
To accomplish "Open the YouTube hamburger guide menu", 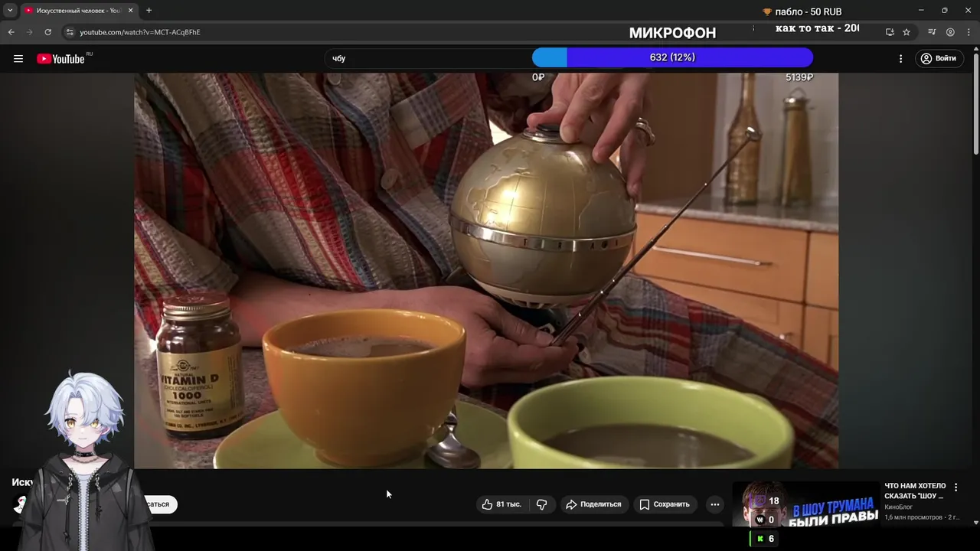I will pyautogui.click(x=18, y=58).
